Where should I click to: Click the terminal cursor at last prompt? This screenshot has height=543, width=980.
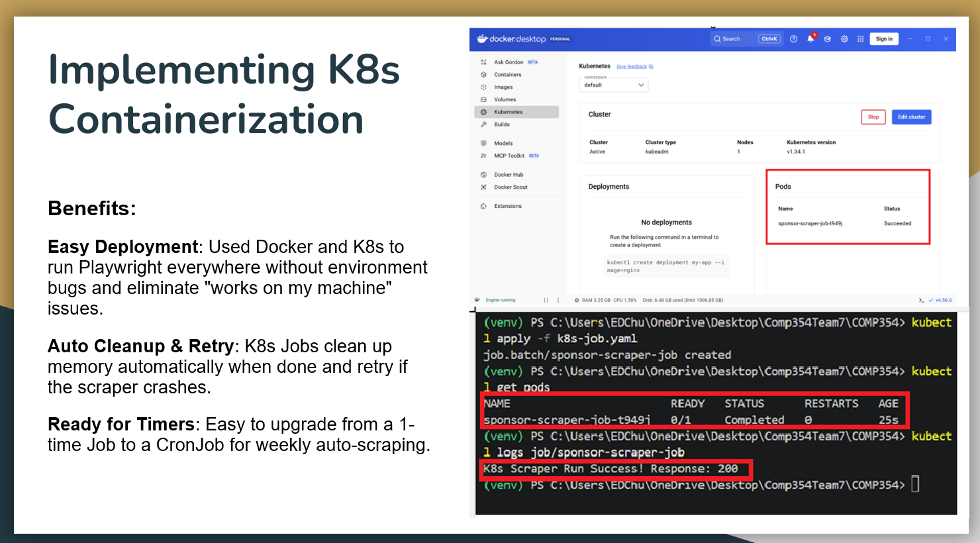(915, 485)
